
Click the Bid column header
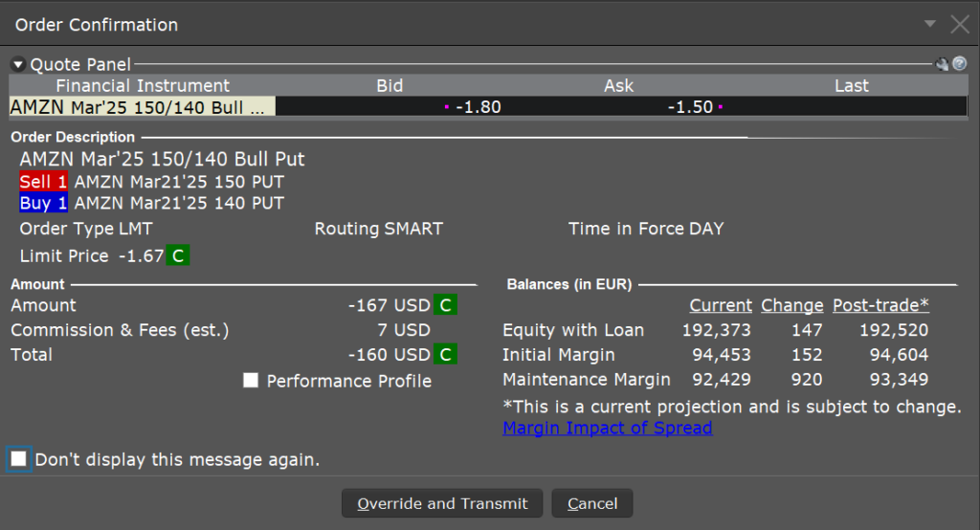pyautogui.click(x=390, y=86)
